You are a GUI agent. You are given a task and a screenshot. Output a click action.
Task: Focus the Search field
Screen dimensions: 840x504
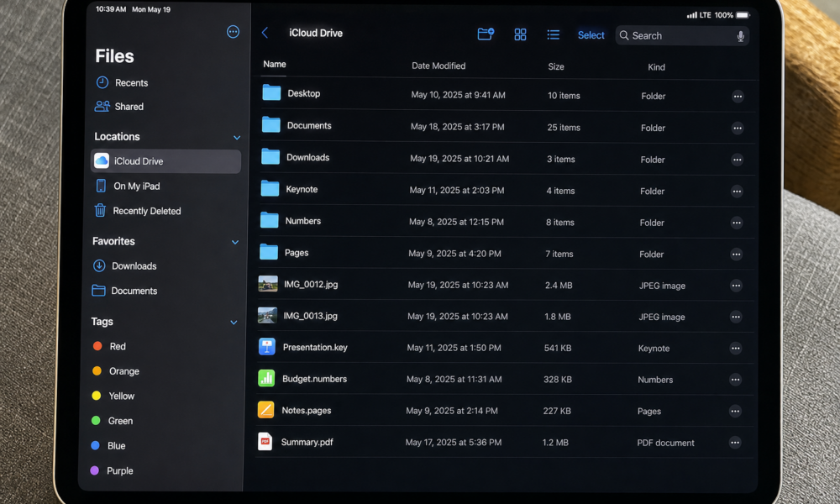point(682,36)
